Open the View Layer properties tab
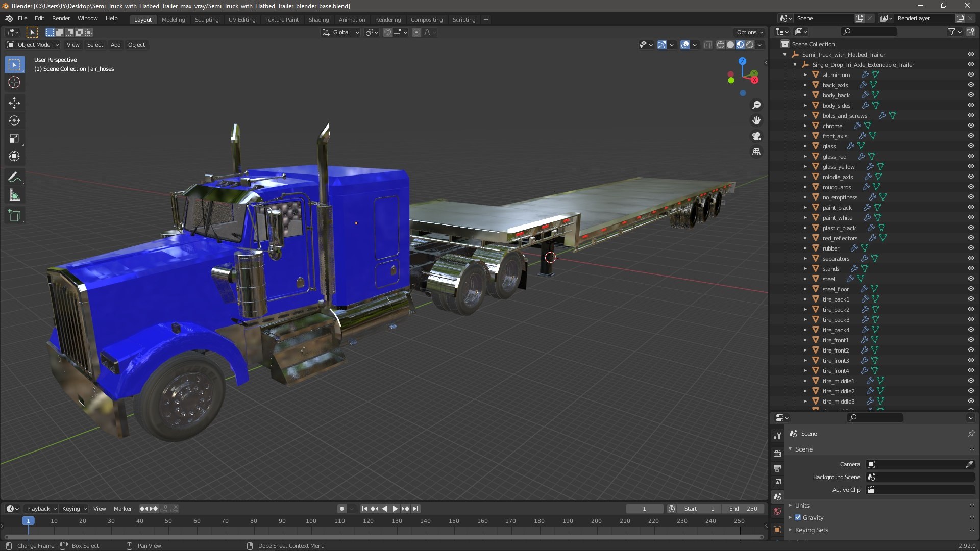Viewport: 980px width, 551px height. click(777, 482)
